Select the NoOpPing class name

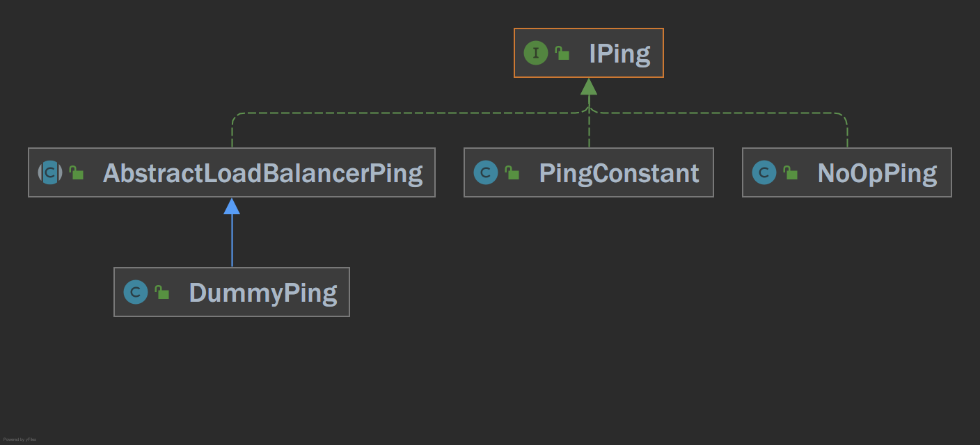[877, 173]
